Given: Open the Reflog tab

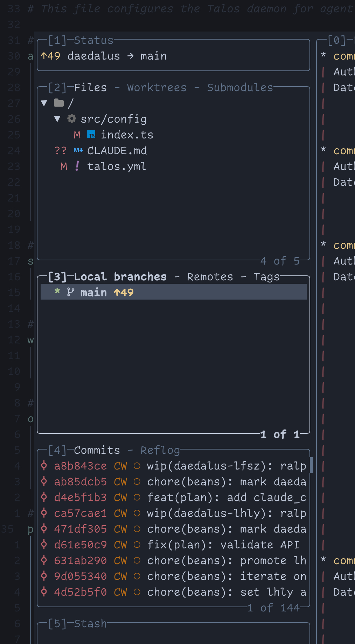Looking at the screenshot, I should coord(160,450).
